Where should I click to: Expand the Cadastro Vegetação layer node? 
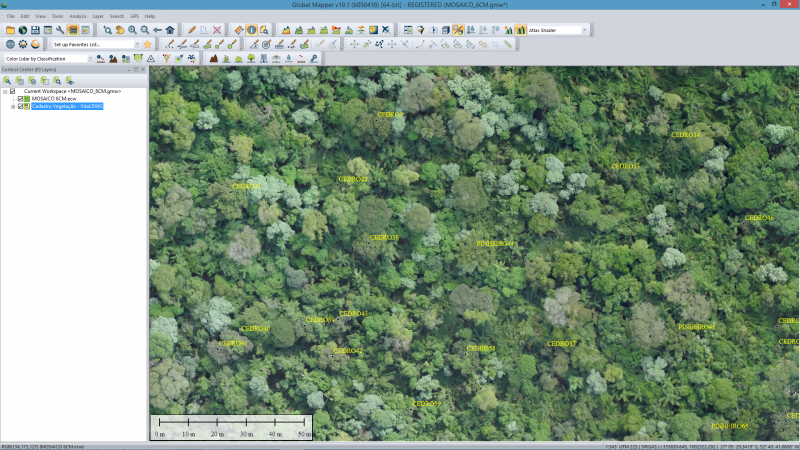13,107
